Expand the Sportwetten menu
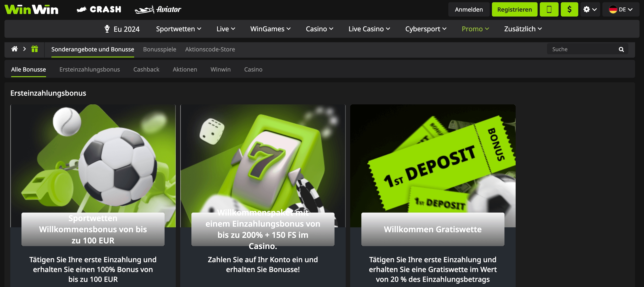644x287 pixels. click(x=178, y=29)
